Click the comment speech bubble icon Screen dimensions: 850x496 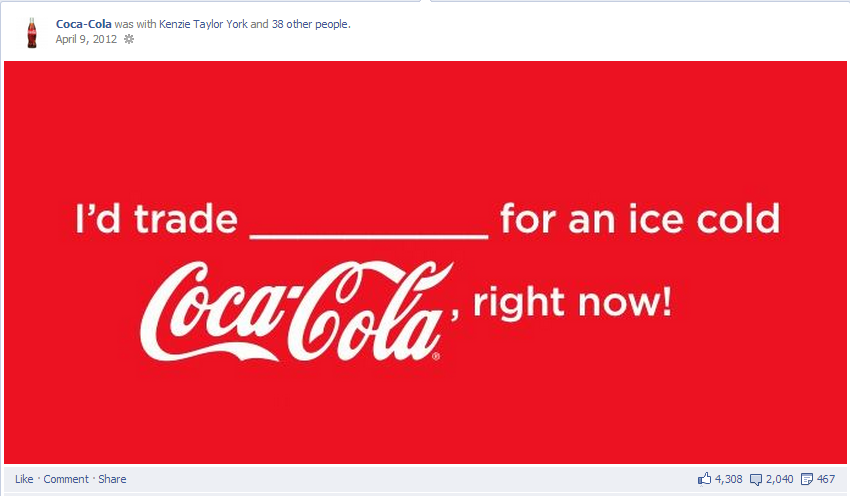tap(756, 479)
